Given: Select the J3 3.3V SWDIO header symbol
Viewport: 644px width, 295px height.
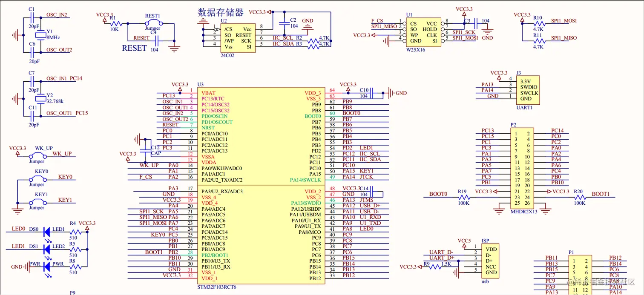Looking at the screenshot, I should pyautogui.click(x=527, y=90).
